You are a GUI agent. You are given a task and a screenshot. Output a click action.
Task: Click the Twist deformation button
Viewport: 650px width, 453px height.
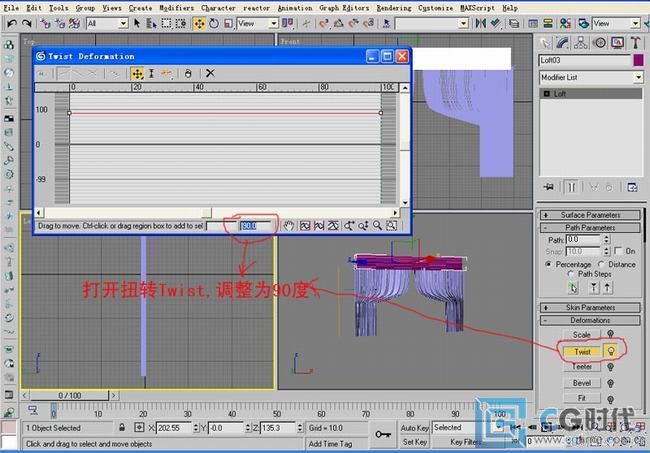pyautogui.click(x=582, y=351)
